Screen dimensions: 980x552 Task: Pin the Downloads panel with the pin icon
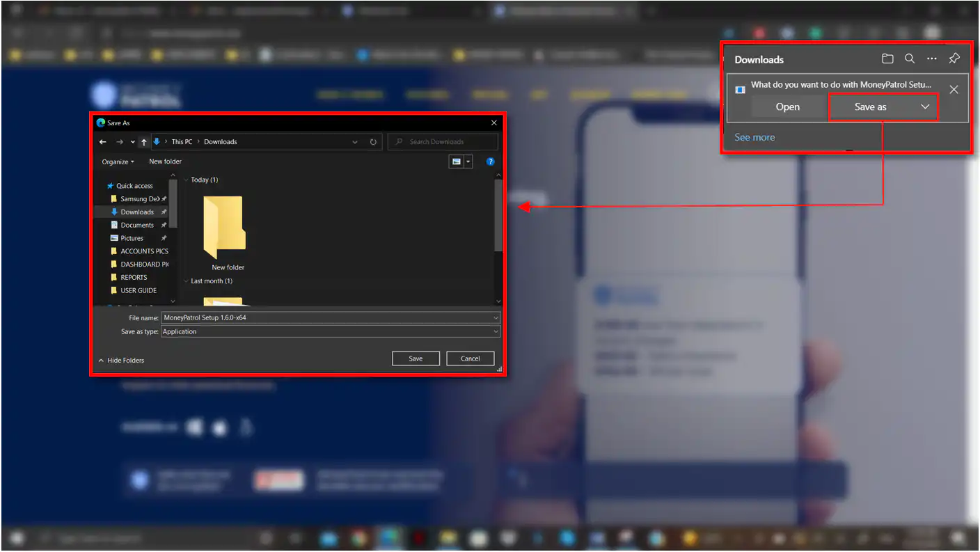coord(954,59)
